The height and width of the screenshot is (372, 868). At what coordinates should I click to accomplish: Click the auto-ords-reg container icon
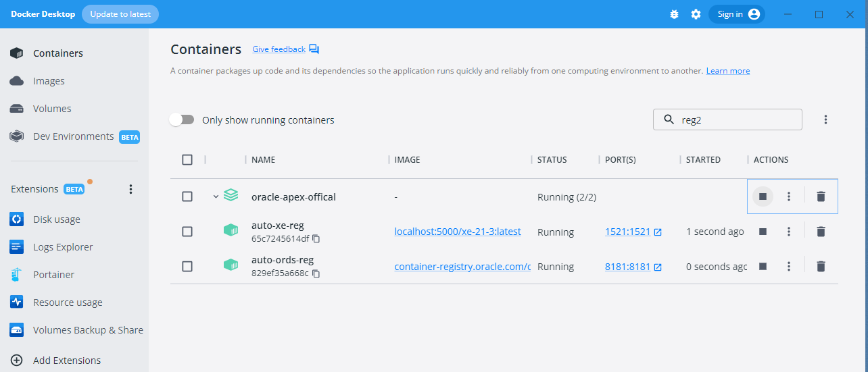click(231, 265)
